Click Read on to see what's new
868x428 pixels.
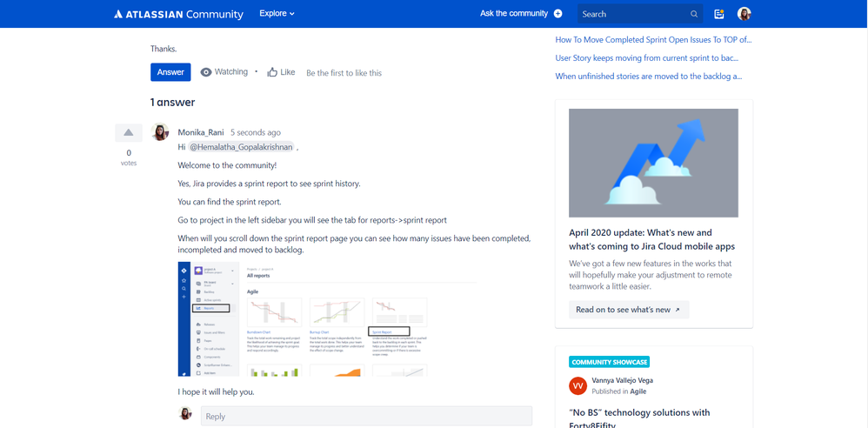pos(629,310)
